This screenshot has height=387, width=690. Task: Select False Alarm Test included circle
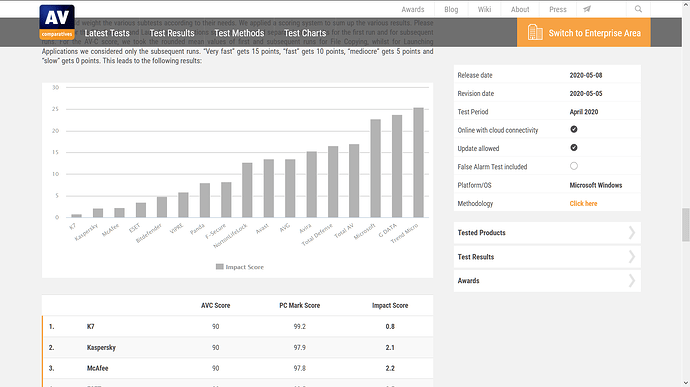click(x=574, y=166)
